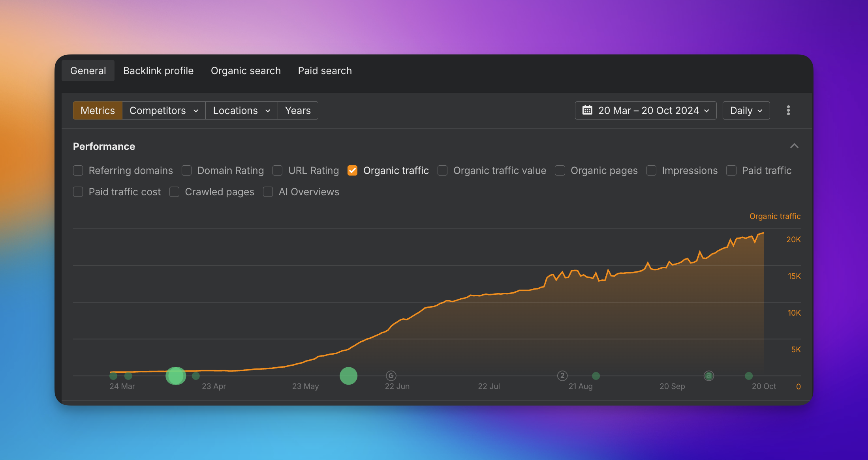Click the 'a' annotation marker near 20 Sep
The image size is (868, 460).
[709, 376]
